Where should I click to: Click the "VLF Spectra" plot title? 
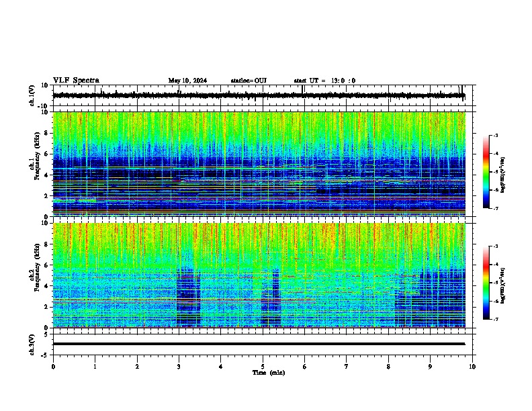point(76,81)
